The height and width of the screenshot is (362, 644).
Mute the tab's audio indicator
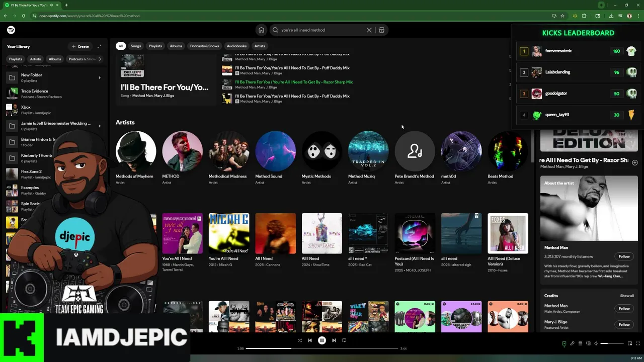[x=52, y=5]
